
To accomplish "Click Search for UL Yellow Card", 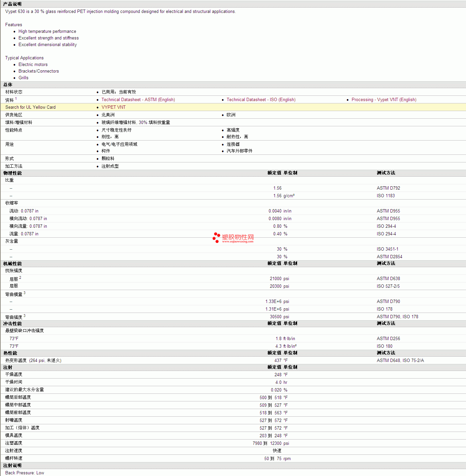I will click(30, 107).
